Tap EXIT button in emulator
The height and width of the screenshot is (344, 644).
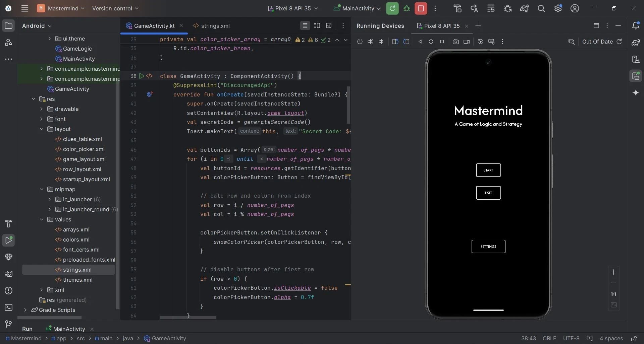click(x=488, y=193)
